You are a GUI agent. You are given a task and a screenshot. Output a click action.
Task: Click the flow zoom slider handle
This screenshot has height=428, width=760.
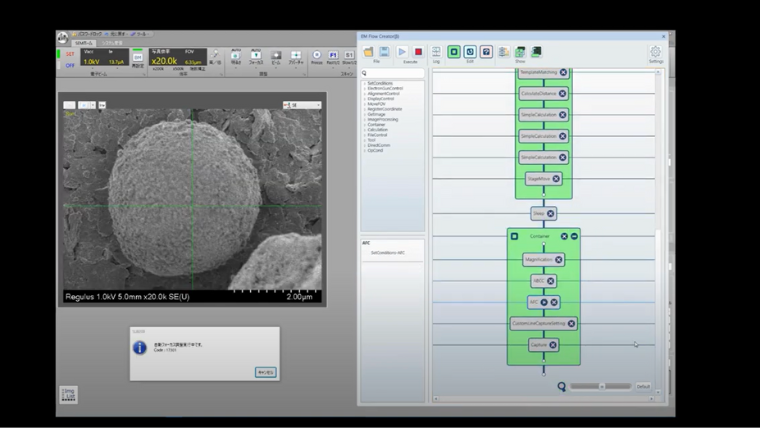(602, 387)
